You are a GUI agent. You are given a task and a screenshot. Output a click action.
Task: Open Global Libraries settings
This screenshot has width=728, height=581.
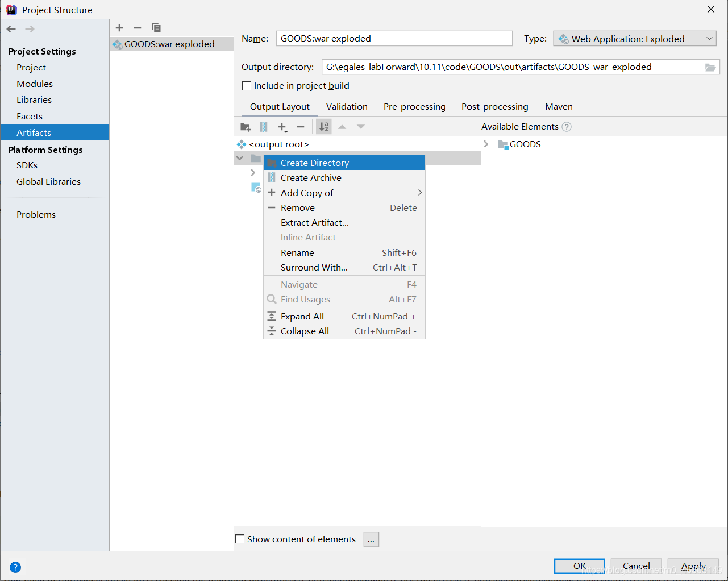click(x=48, y=181)
